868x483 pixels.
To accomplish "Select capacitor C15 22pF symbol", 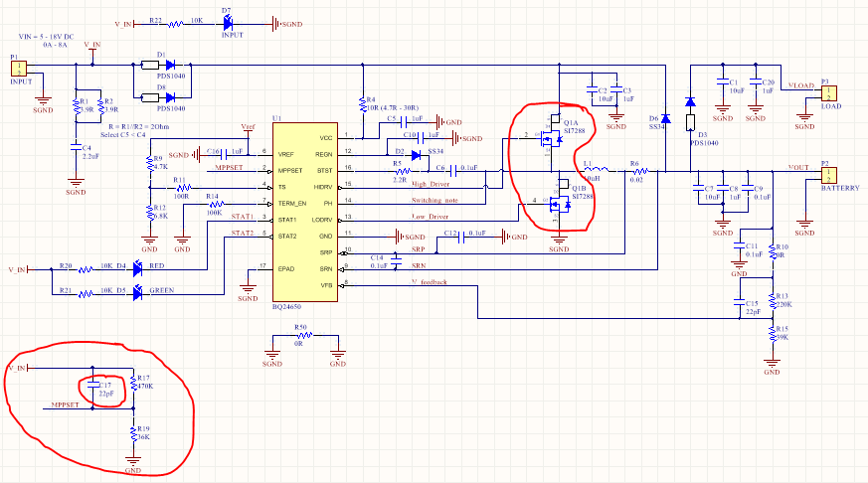I will tap(739, 302).
